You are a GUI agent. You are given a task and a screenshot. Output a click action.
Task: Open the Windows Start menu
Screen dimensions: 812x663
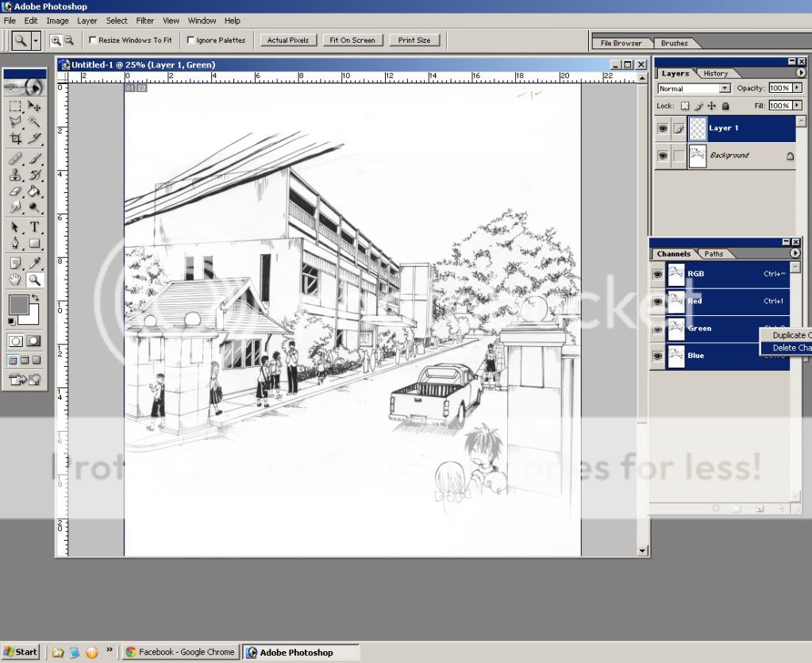[21, 652]
